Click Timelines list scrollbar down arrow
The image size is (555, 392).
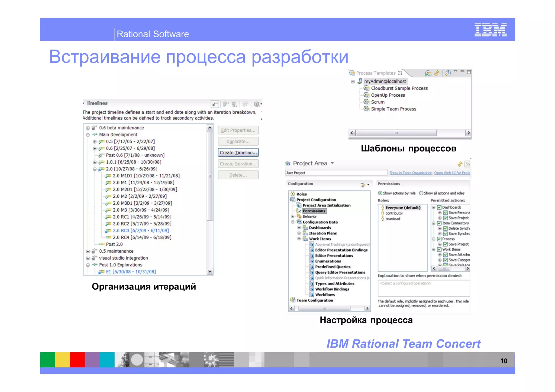[x=210, y=271]
